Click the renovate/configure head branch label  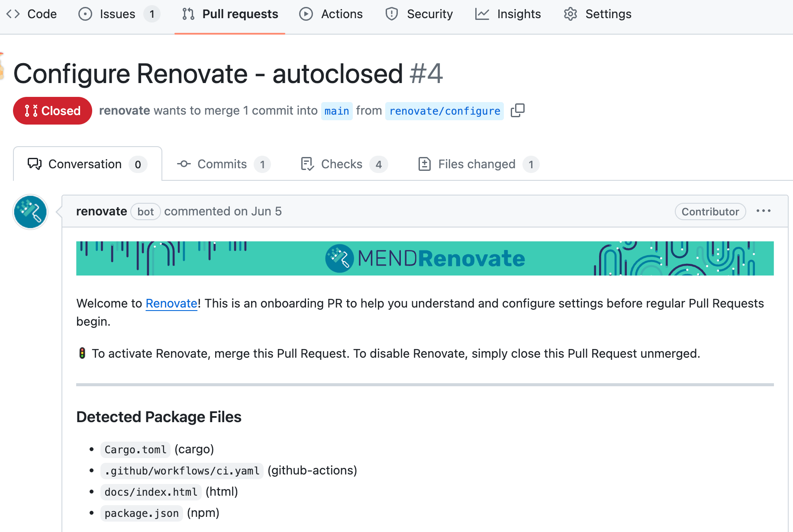[445, 111]
